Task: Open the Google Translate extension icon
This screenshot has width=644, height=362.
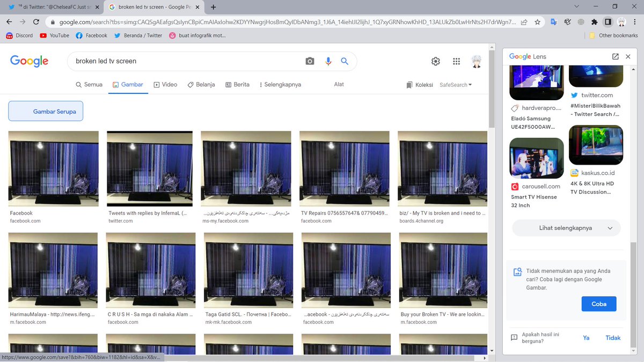Action: coord(554,22)
